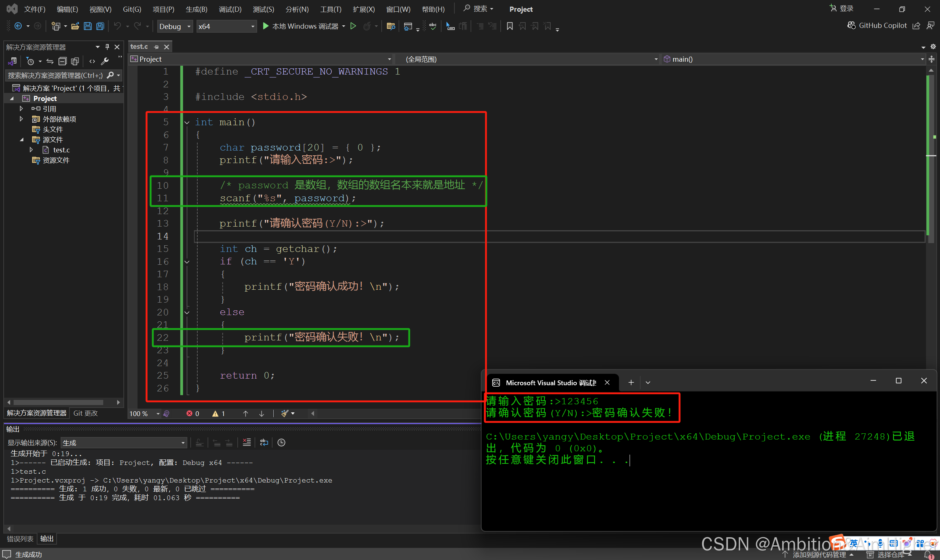Open the 调试(D) menu
This screenshot has height=560, width=940.
click(x=230, y=9)
